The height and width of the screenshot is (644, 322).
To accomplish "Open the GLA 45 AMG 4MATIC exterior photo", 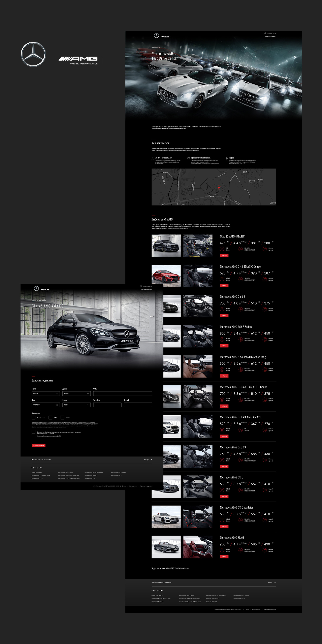I will [x=166, y=246].
